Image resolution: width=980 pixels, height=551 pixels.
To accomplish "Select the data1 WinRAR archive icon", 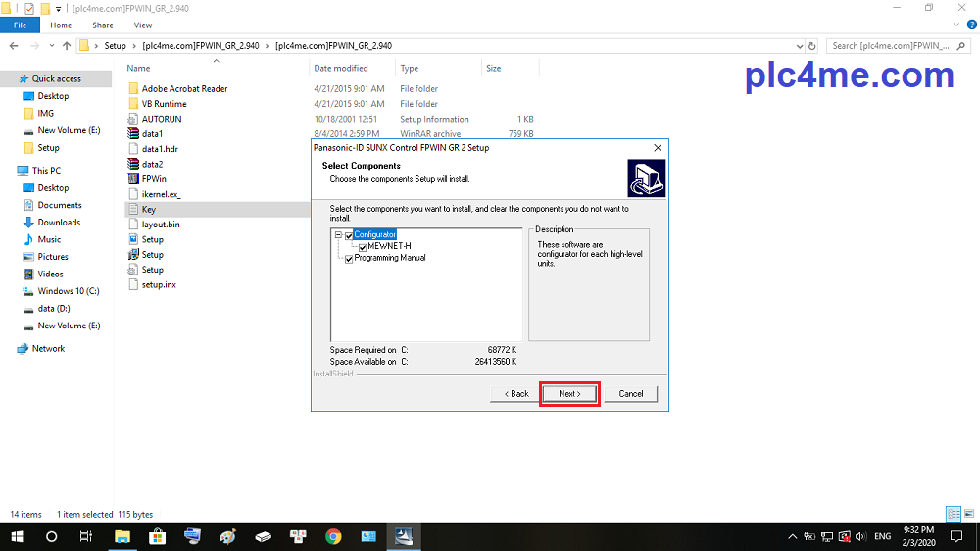I will [x=134, y=134].
